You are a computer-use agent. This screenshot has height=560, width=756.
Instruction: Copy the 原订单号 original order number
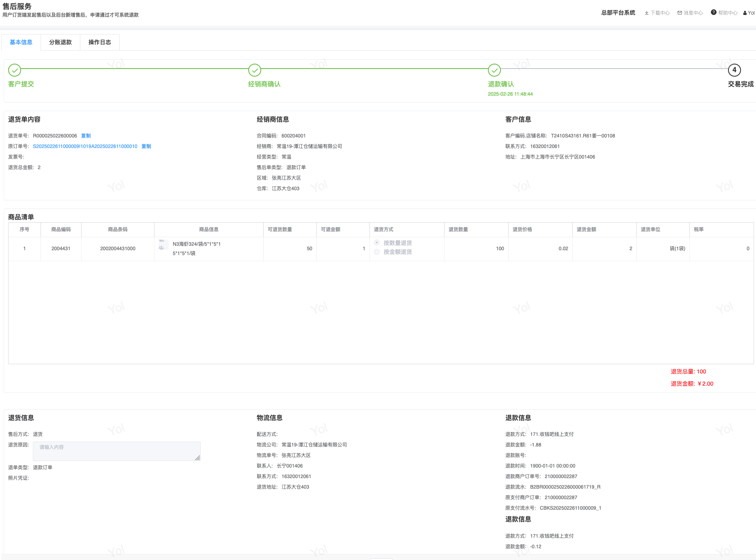pos(146,146)
